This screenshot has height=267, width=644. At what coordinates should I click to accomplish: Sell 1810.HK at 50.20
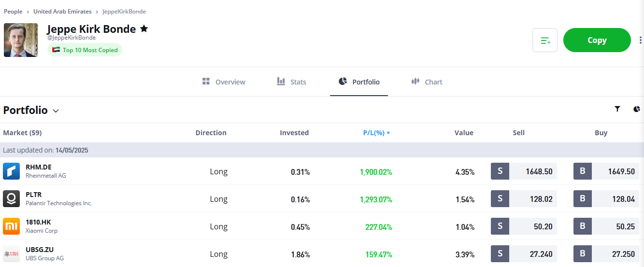pos(524,226)
